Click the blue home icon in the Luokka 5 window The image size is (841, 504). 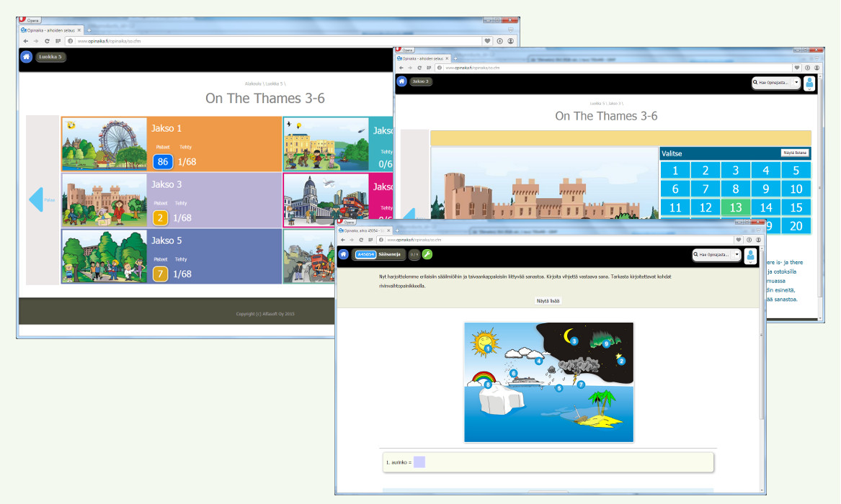[x=26, y=56]
